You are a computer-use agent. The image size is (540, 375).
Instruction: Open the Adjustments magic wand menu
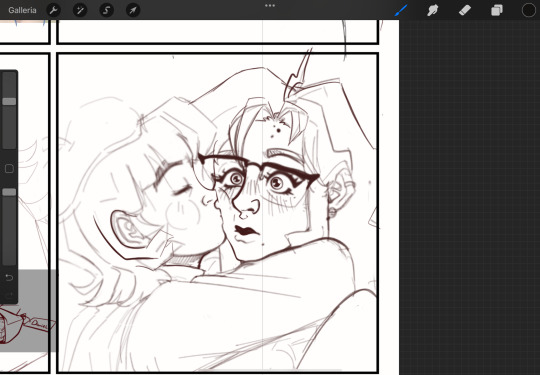click(80, 10)
